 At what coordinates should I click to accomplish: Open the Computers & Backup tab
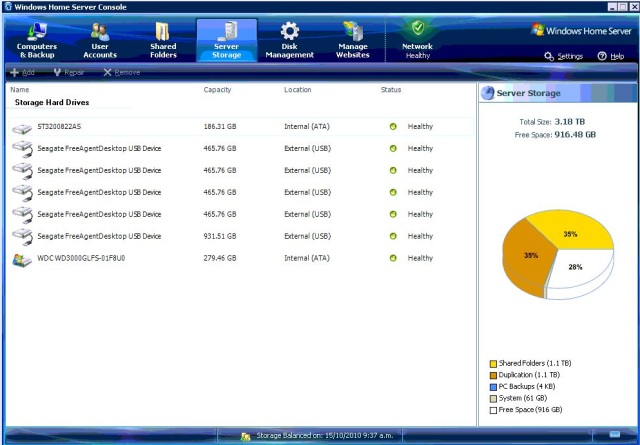pyautogui.click(x=37, y=40)
